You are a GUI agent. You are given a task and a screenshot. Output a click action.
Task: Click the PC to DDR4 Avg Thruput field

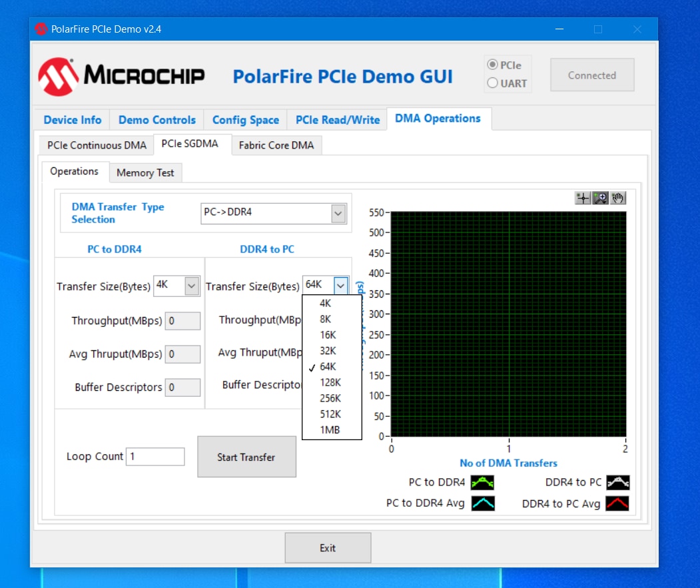point(182,354)
